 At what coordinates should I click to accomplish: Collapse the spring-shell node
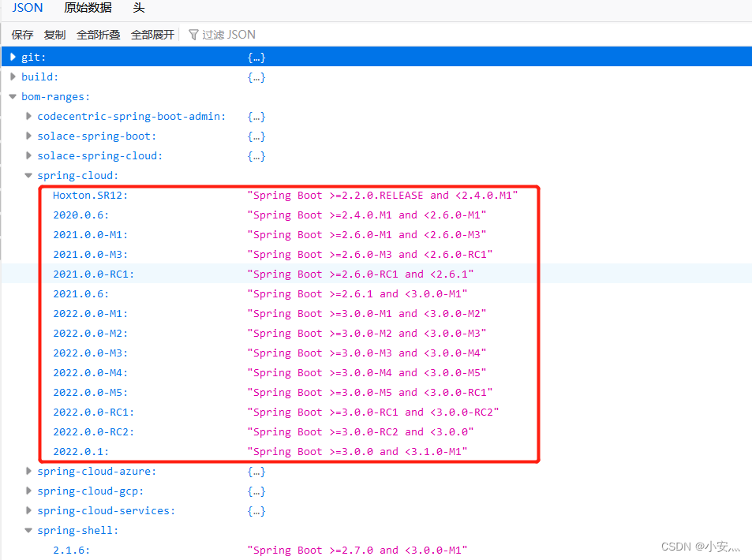(28, 530)
